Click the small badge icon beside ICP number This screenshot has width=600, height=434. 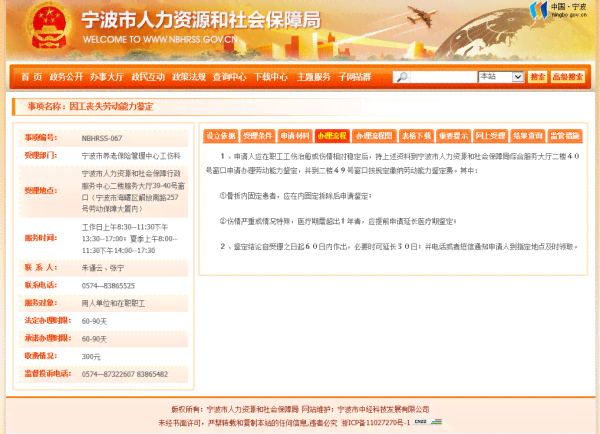428,422
